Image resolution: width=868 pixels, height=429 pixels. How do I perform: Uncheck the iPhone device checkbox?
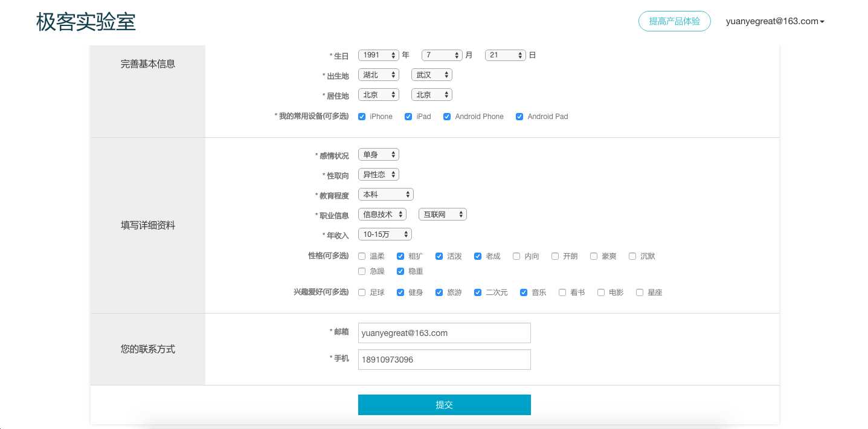coord(362,117)
